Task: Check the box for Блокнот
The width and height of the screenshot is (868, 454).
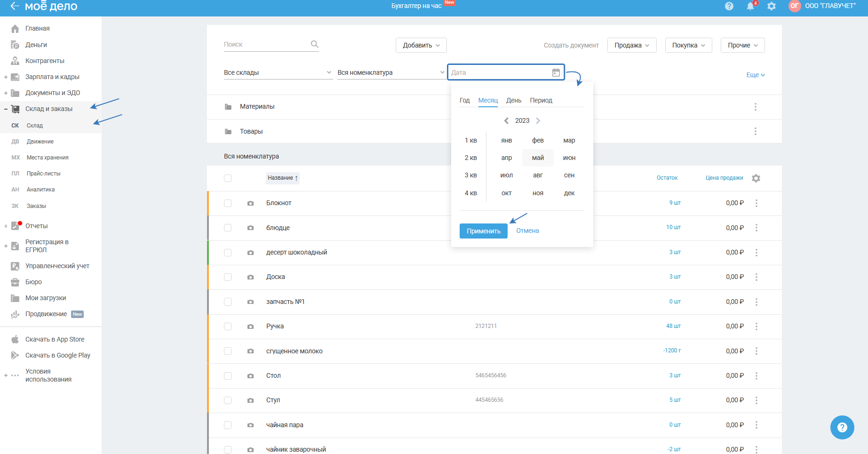Action: [x=228, y=203]
